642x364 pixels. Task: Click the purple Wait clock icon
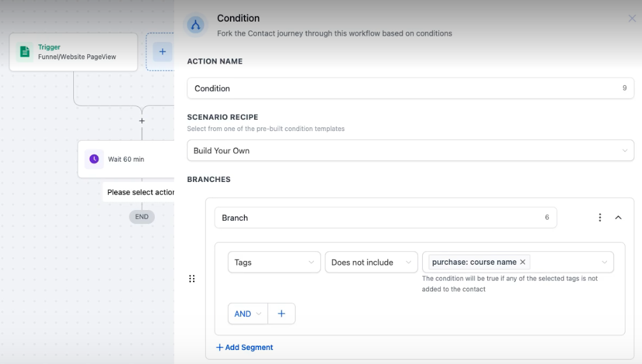(94, 159)
